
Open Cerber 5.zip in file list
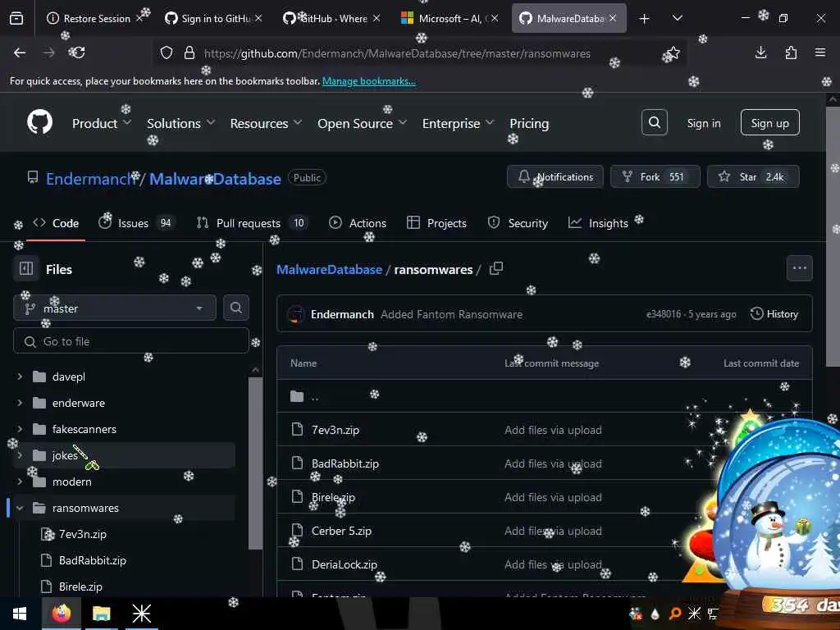pyautogui.click(x=341, y=531)
